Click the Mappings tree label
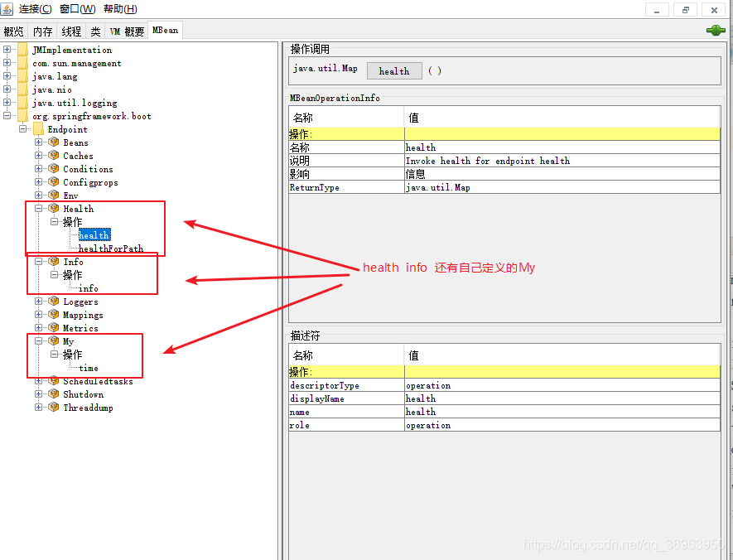733x560 pixels. 83,315
